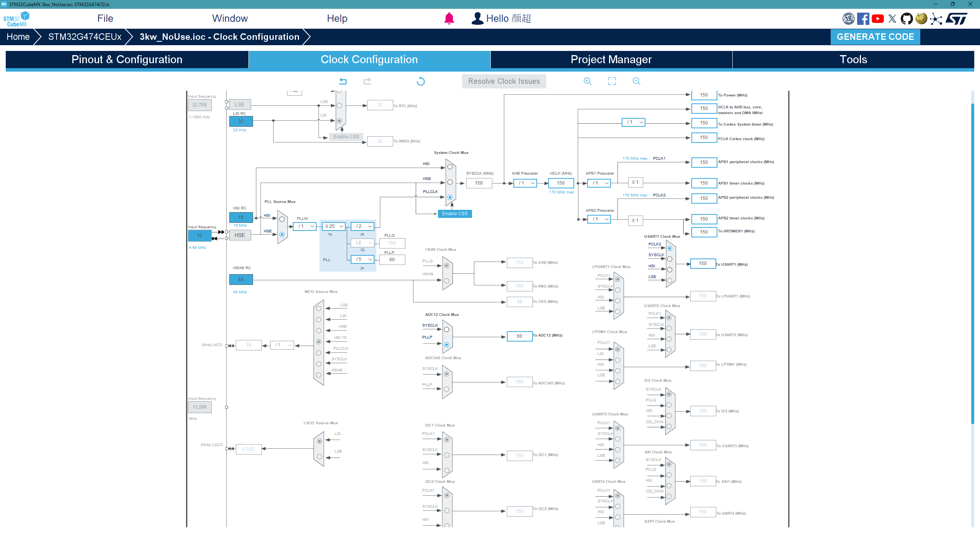Open the GitHub icon link
The image size is (980, 533).
point(906,18)
